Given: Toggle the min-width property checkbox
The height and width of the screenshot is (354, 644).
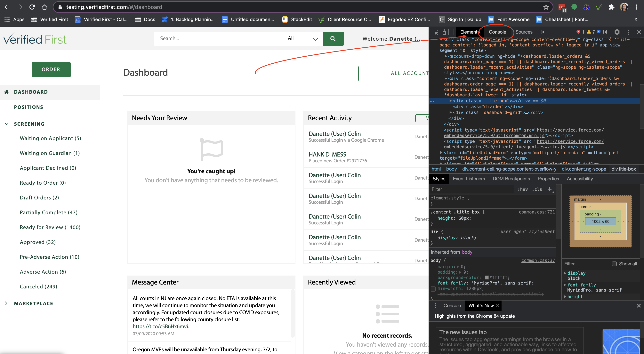Looking at the screenshot, I should (x=433, y=289).
